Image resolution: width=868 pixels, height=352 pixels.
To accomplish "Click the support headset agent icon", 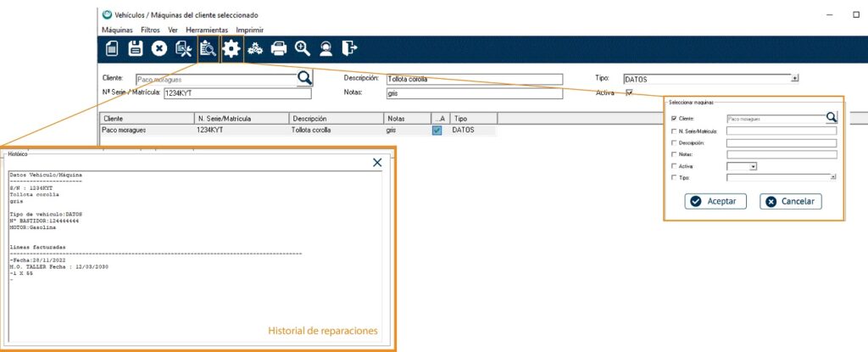I will coord(325,49).
